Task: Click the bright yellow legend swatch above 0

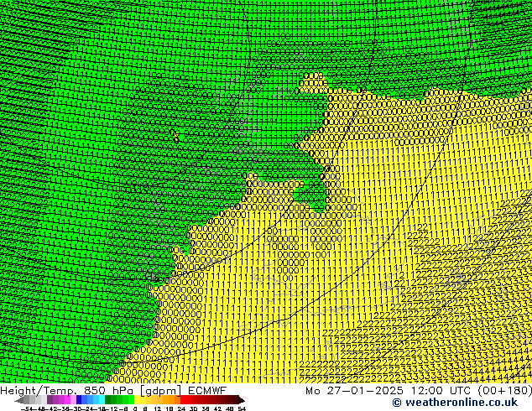Action: [x=138, y=399]
